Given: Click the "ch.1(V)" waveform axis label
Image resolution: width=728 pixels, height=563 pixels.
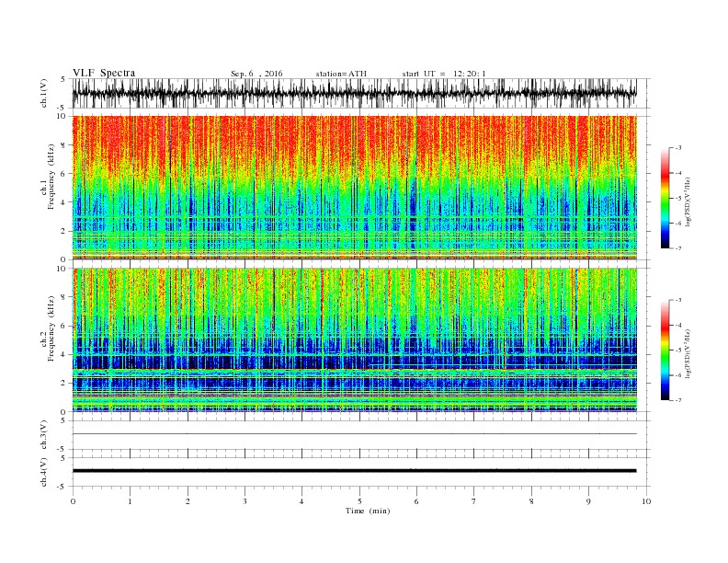Looking at the screenshot, I should 44,93.
